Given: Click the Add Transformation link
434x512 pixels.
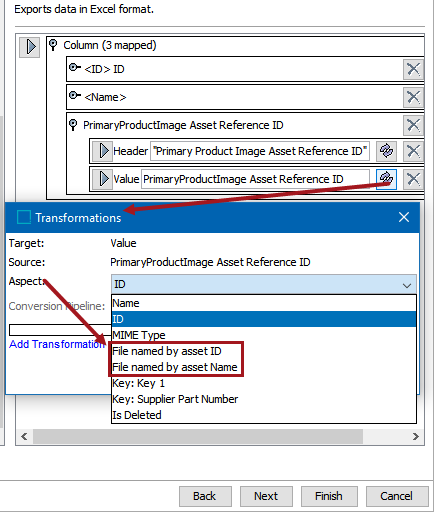Looking at the screenshot, I should tap(57, 344).
